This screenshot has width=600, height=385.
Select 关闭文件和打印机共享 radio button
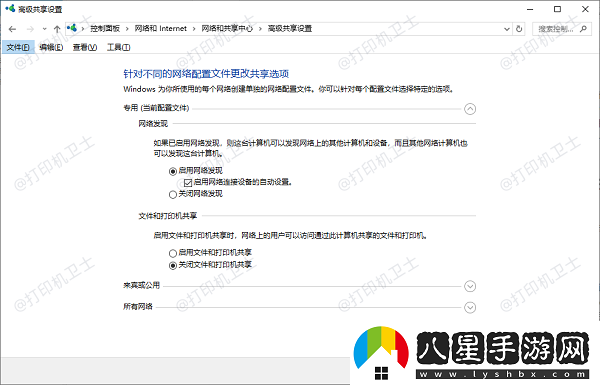pos(173,265)
